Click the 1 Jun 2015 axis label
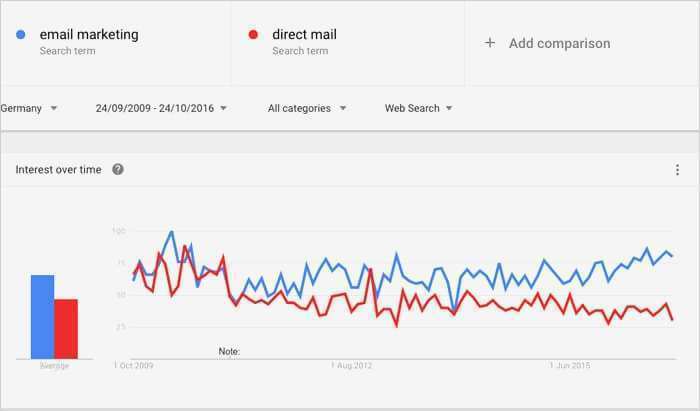 tap(572, 366)
